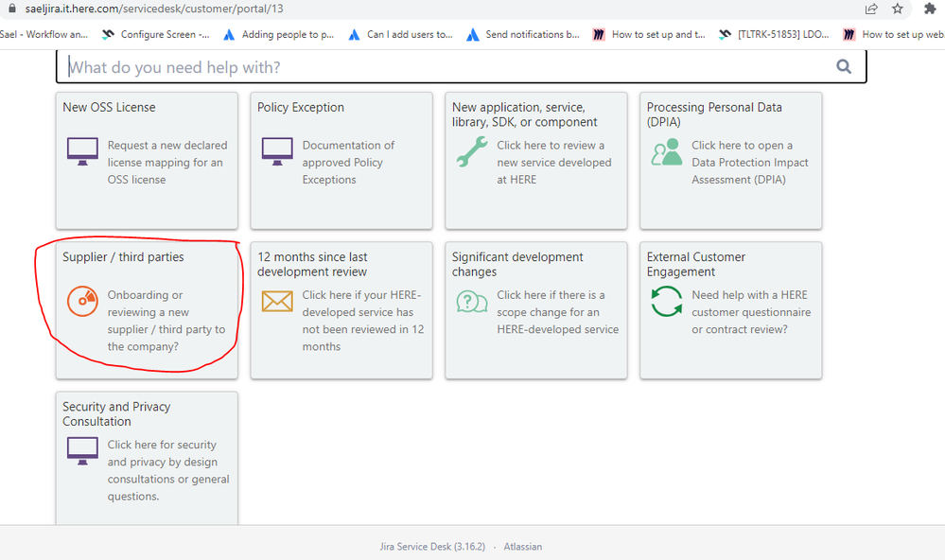Open the External Customer Engagement title
Screen dimensions: 945x560
point(696,264)
